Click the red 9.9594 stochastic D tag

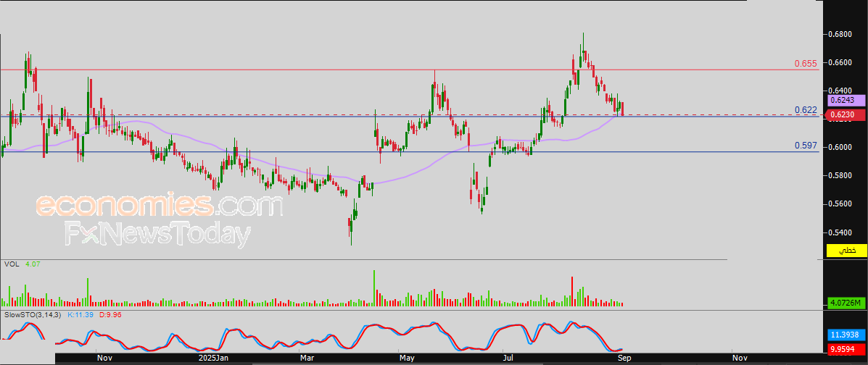pos(846,348)
